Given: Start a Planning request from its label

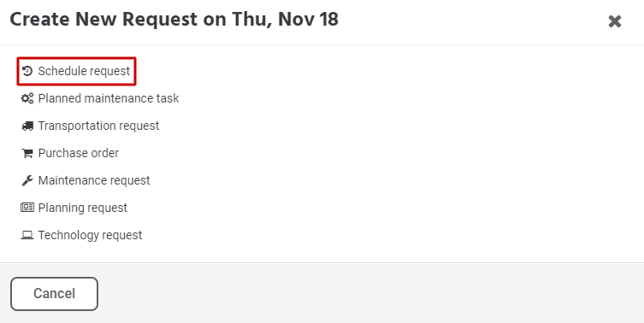Looking at the screenshot, I should pyautogui.click(x=83, y=208).
